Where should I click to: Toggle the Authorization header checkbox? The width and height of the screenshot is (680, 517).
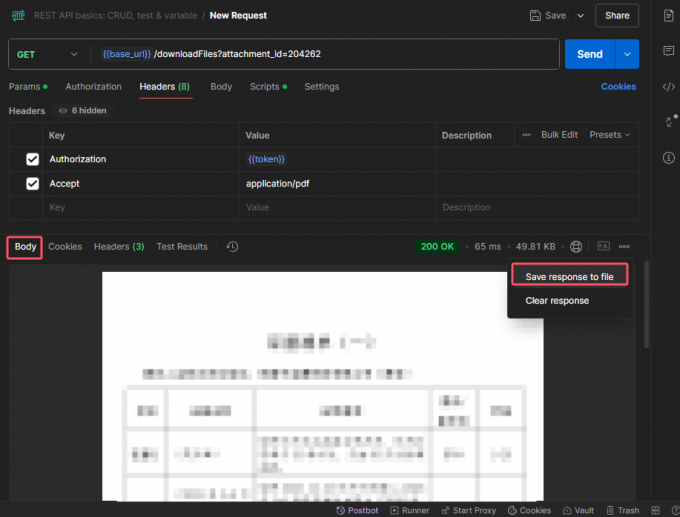(x=33, y=159)
